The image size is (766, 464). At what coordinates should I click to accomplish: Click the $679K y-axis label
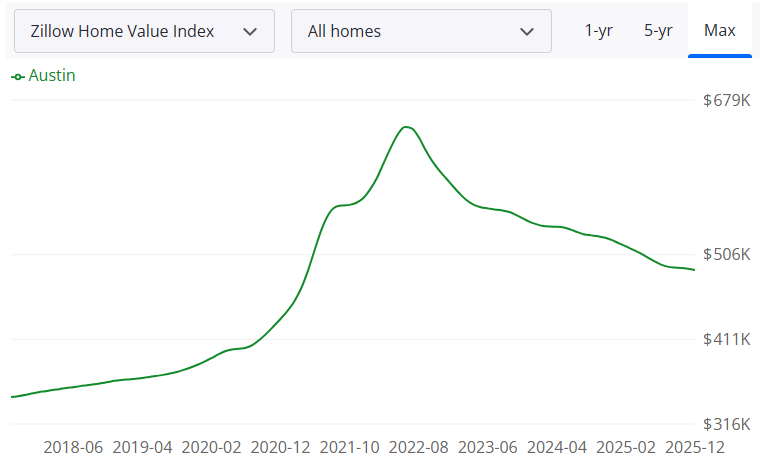(726, 101)
